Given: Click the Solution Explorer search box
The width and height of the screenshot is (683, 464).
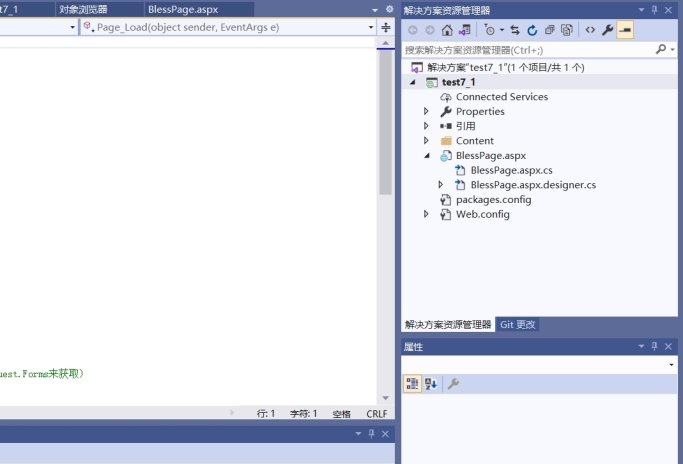Looking at the screenshot, I should [x=528, y=50].
